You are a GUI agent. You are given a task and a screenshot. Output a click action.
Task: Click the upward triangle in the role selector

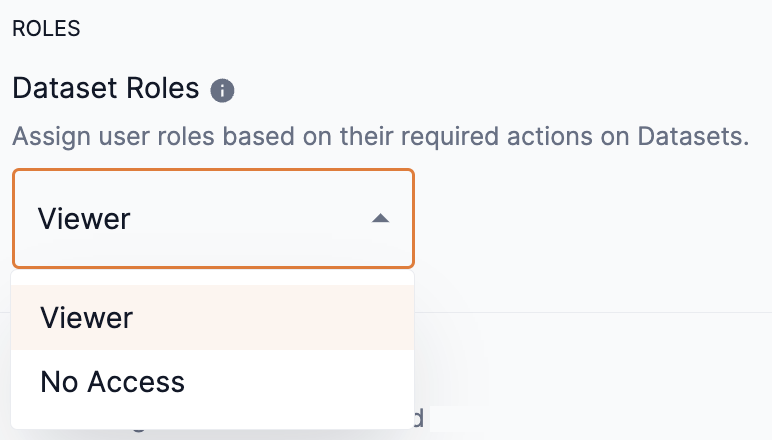[x=380, y=218]
